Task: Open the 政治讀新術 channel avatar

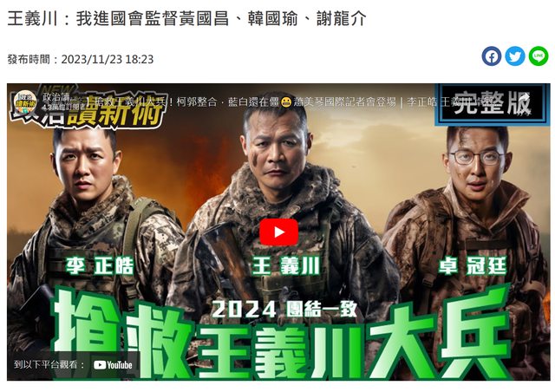Action: click(25, 102)
